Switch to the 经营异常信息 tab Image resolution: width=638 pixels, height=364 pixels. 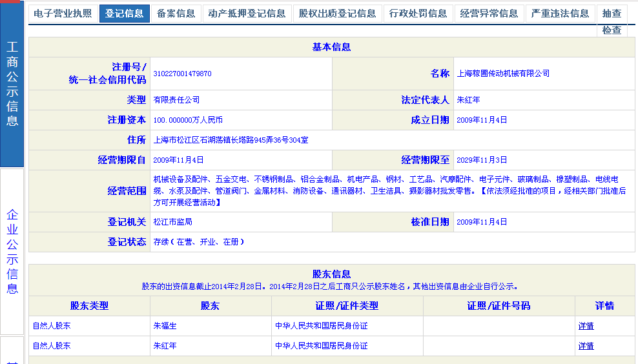pos(489,14)
